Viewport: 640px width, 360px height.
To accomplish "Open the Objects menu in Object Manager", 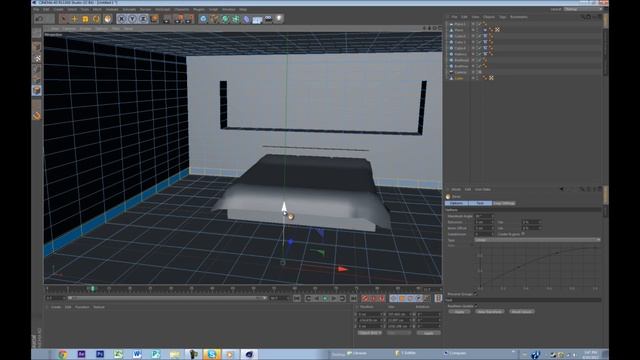I will point(489,17).
